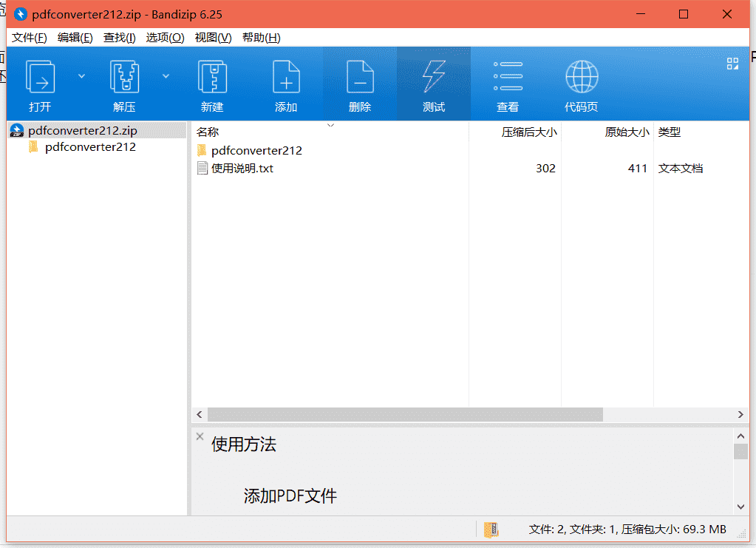Click the Bandizip icon in title bar
756x548 pixels.
[x=20, y=15]
